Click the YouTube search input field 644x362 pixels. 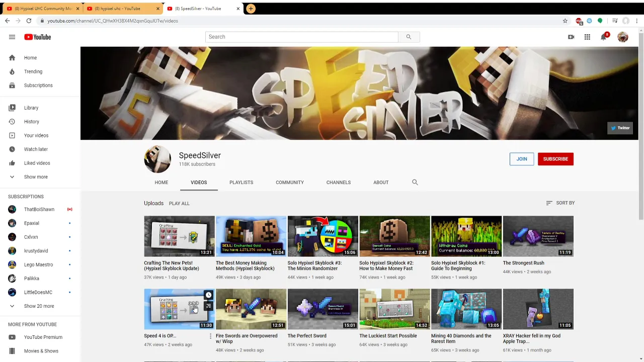(x=302, y=37)
